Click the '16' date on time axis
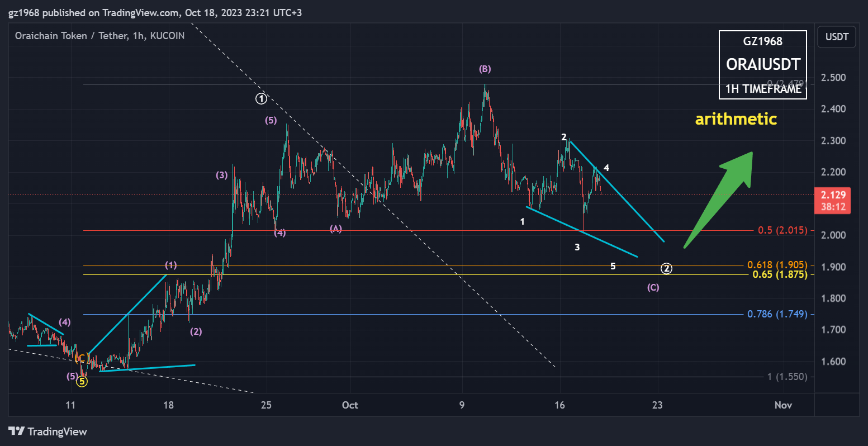This screenshot has width=868, height=446. click(559, 405)
